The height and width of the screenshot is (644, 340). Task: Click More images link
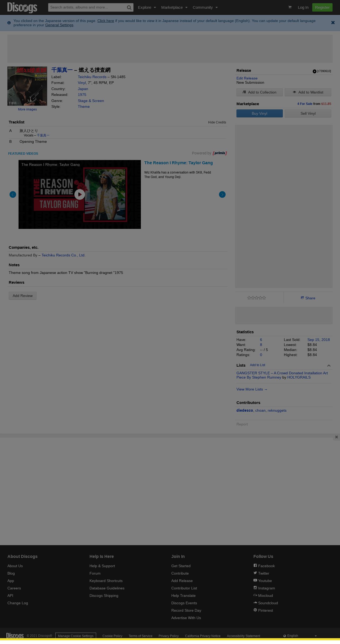click(x=27, y=109)
